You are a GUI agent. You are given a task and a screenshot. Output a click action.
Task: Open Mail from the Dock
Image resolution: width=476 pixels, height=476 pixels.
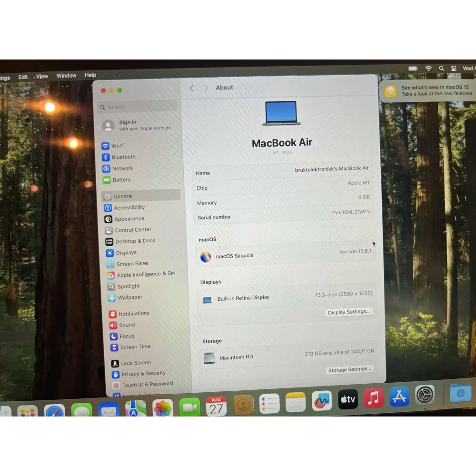coord(109,409)
